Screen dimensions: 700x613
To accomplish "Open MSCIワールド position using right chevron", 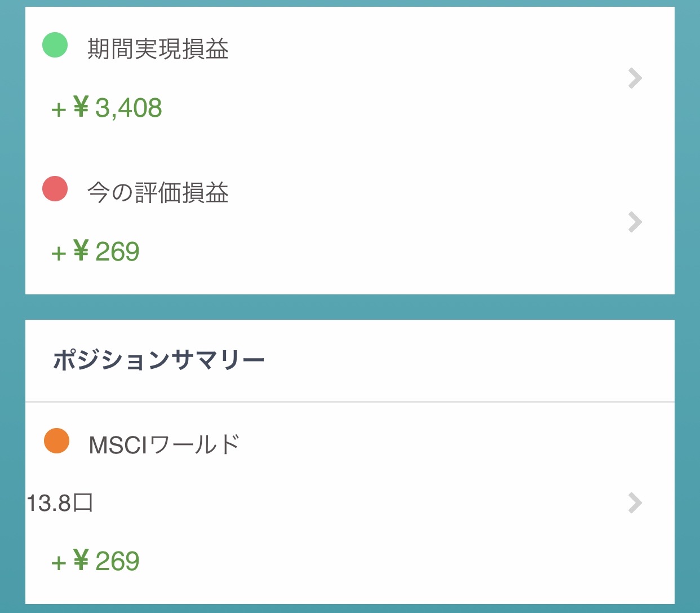I will coord(635,502).
